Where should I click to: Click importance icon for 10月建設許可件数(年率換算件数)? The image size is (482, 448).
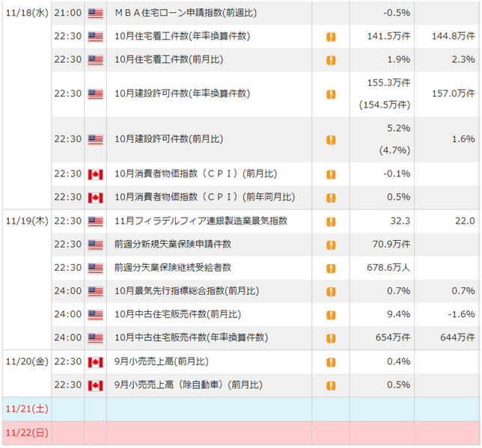[331, 94]
